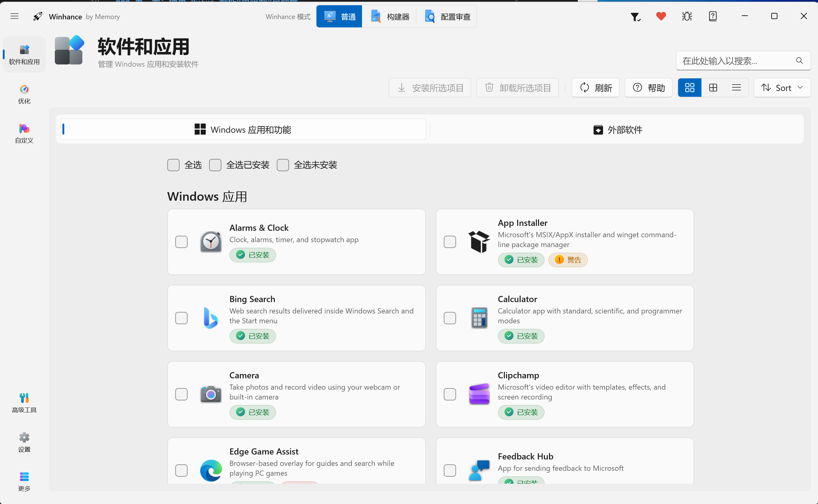This screenshot has width=818, height=504.
Task: Click the 已安装 badge on Calculator
Action: (521, 336)
